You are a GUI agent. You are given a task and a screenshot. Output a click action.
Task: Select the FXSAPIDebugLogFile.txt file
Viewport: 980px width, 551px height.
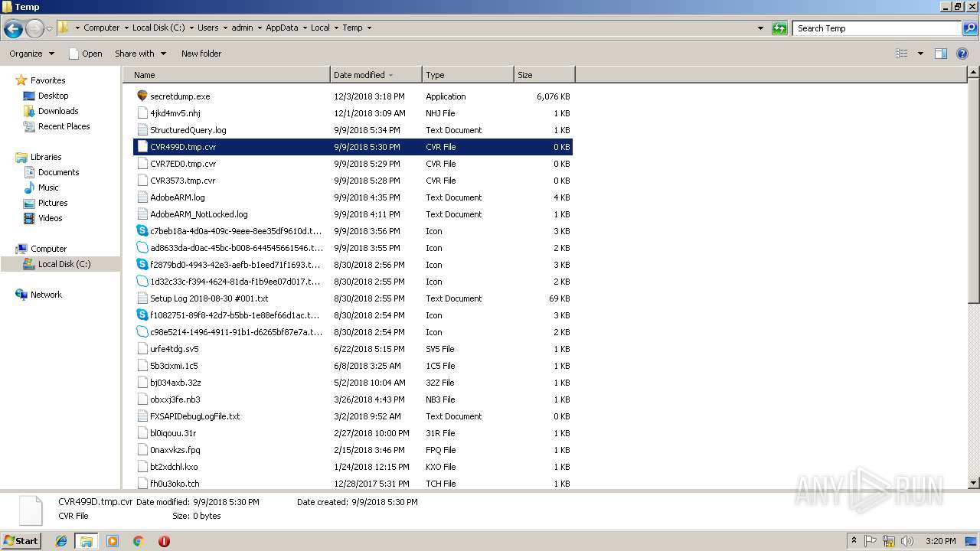tap(353, 416)
